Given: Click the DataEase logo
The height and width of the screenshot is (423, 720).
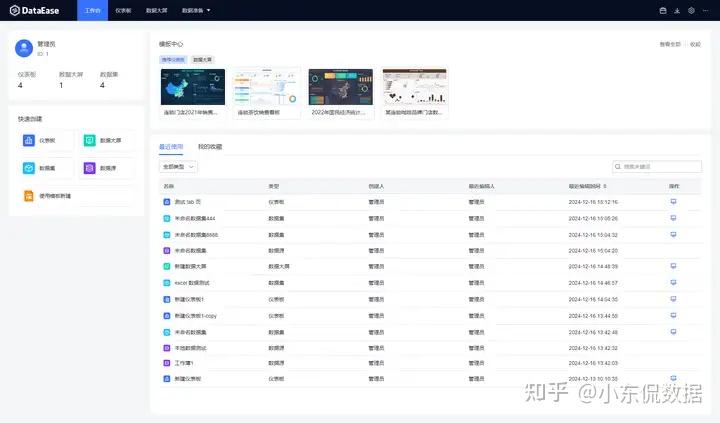Looking at the screenshot, I should click(34, 10).
